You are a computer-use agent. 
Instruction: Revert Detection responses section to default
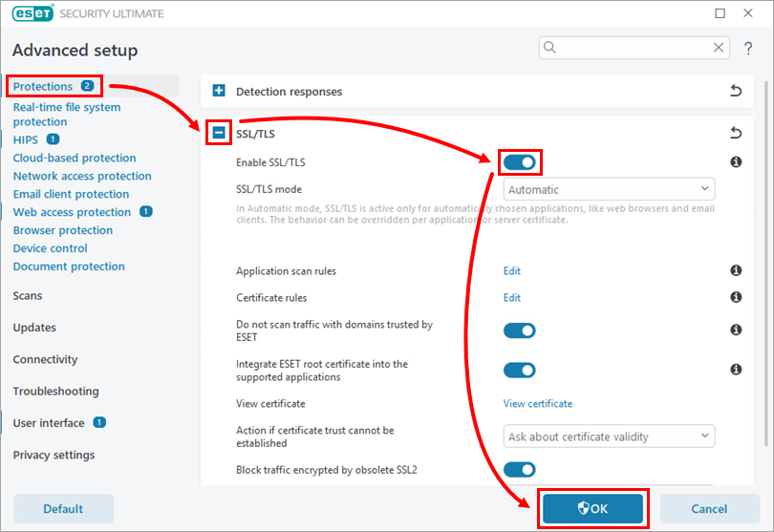(x=736, y=91)
